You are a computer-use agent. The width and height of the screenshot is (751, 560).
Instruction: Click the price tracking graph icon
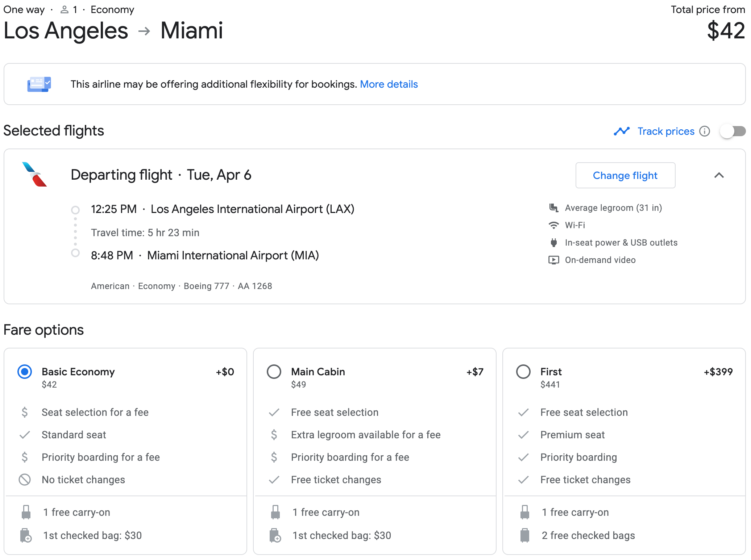coord(622,131)
